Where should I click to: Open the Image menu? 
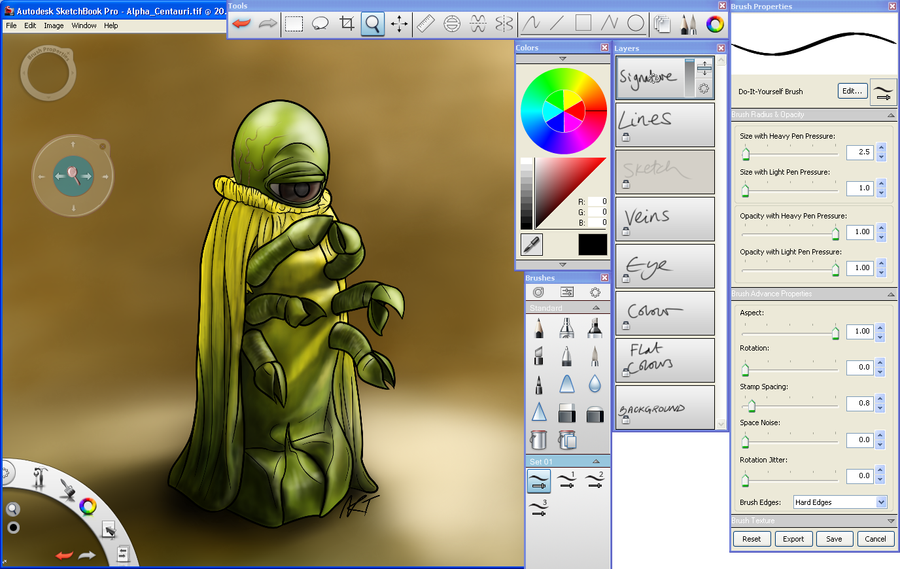(54, 26)
